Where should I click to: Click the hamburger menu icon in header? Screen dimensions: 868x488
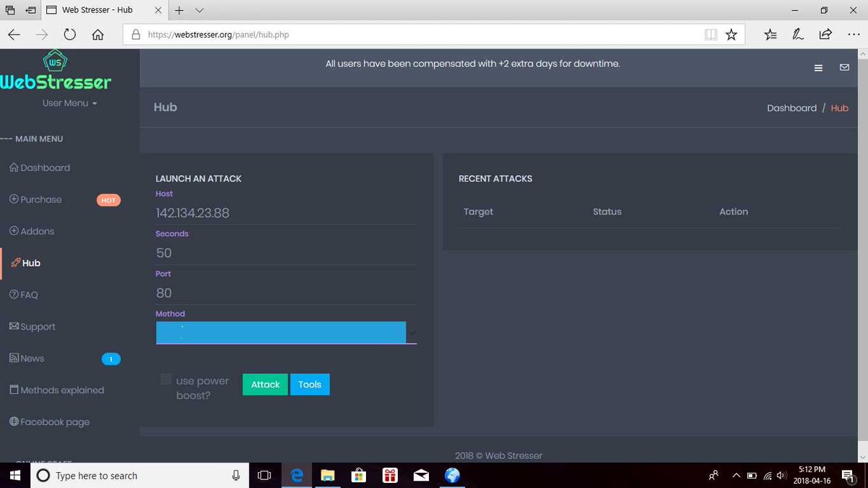[819, 68]
